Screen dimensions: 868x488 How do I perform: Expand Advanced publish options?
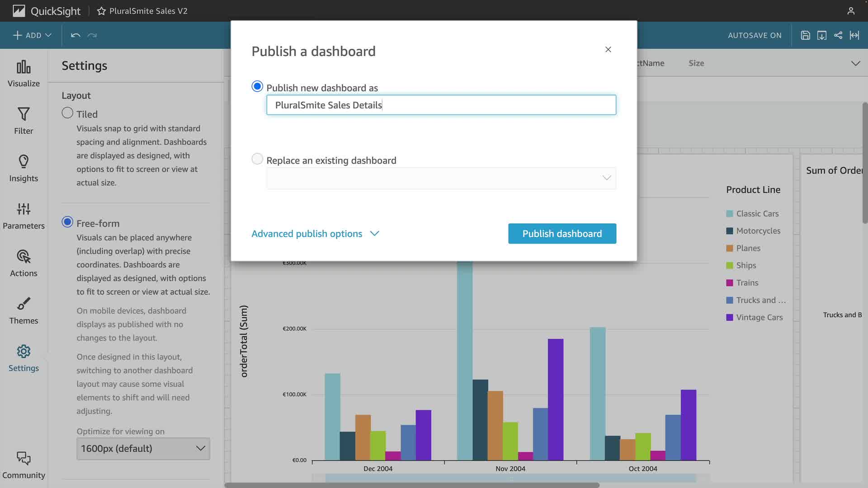click(315, 234)
